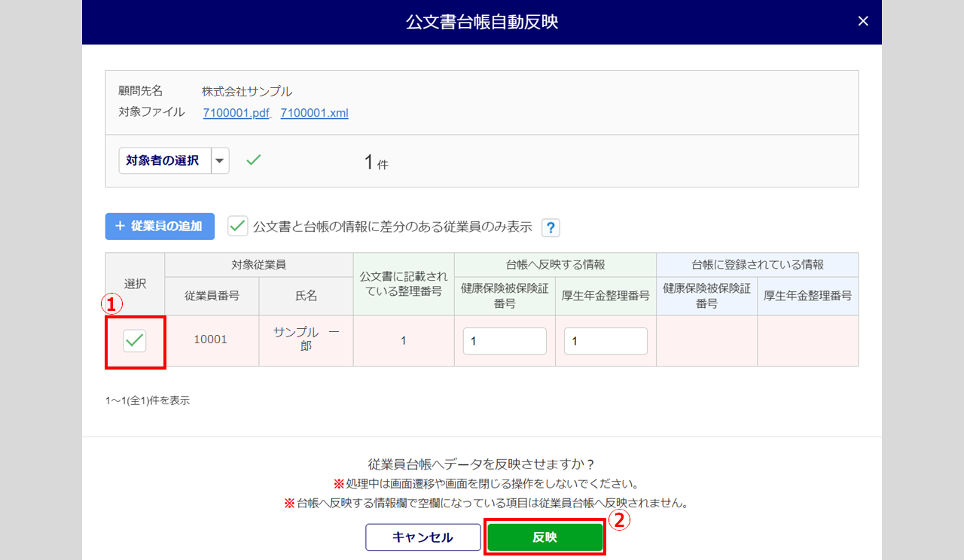Click the 従業員番号 column header
This screenshot has width=964, height=560.
[x=212, y=296]
